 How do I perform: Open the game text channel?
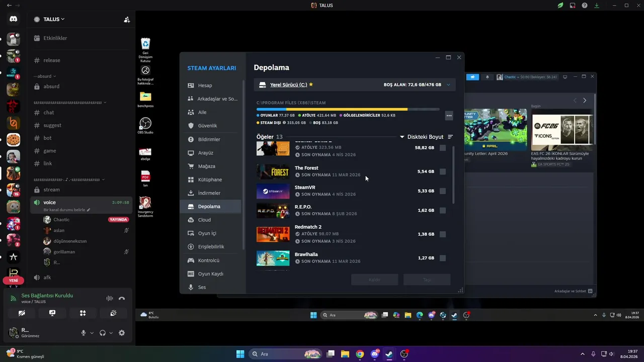(x=82, y=151)
